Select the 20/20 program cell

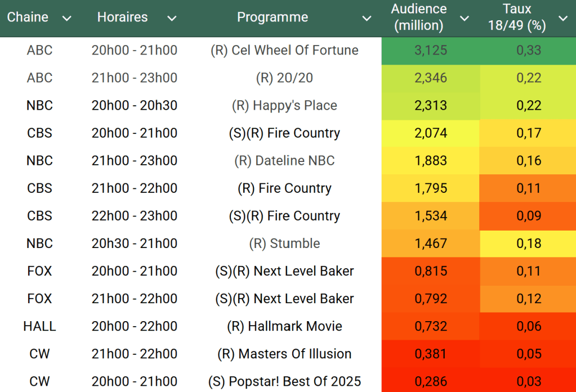[284, 78]
